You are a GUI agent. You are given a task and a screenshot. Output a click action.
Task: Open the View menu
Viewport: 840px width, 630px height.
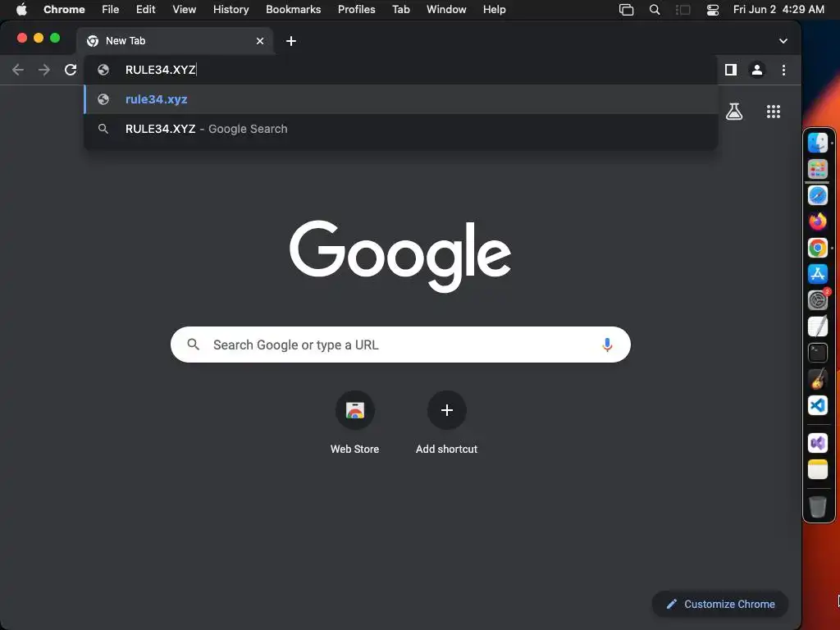[x=184, y=9]
